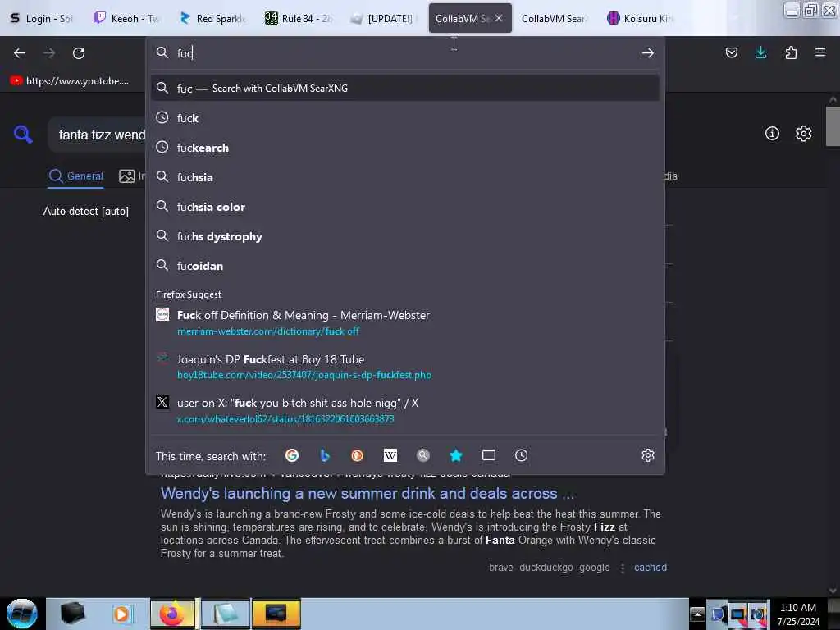Switch to the Red Sparkle tab
840x630 pixels.
213,18
